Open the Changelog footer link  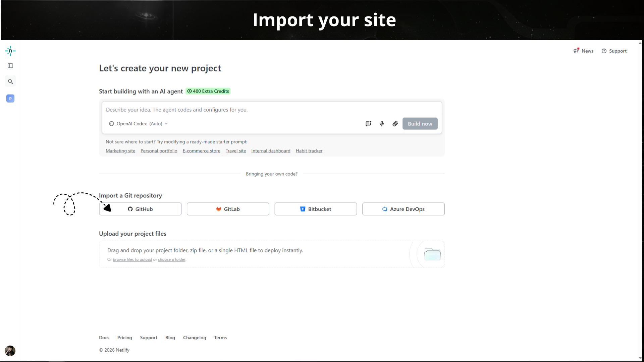[195, 338]
